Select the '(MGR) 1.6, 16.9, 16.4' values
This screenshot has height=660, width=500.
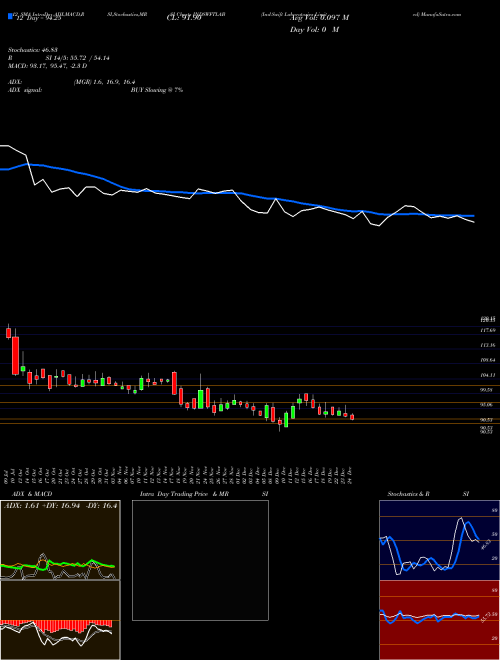point(104,82)
